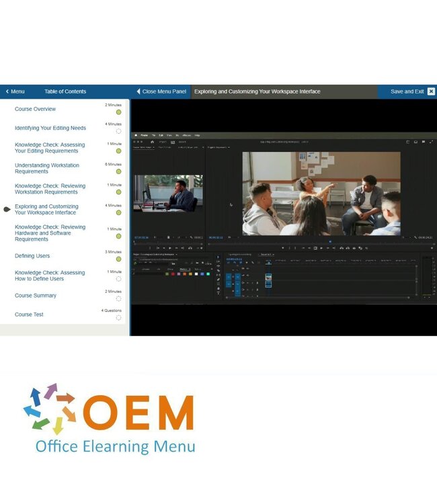437x504 pixels.
Task: Click the timeline horizontal zoom scrollbar
Action: point(318,298)
